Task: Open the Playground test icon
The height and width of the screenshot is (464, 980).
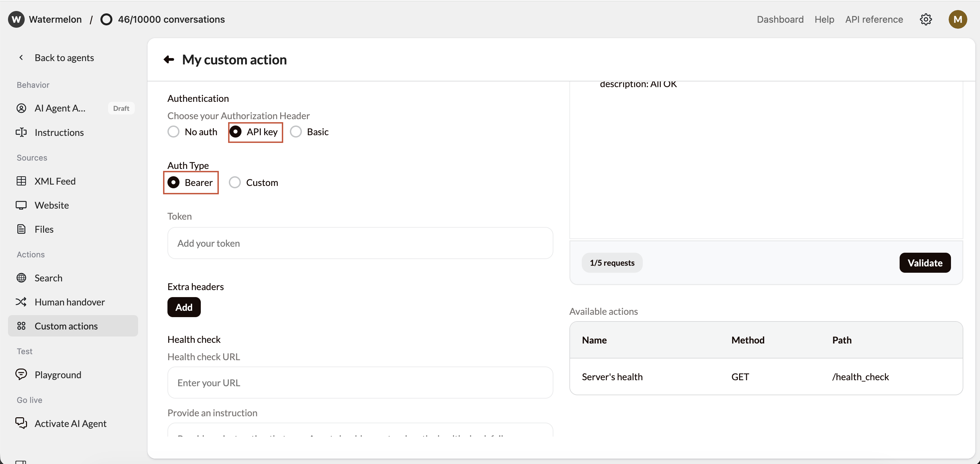Action: click(22, 374)
